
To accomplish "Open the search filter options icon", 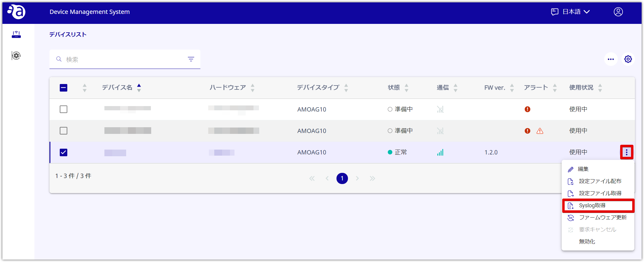I will pos(191,59).
